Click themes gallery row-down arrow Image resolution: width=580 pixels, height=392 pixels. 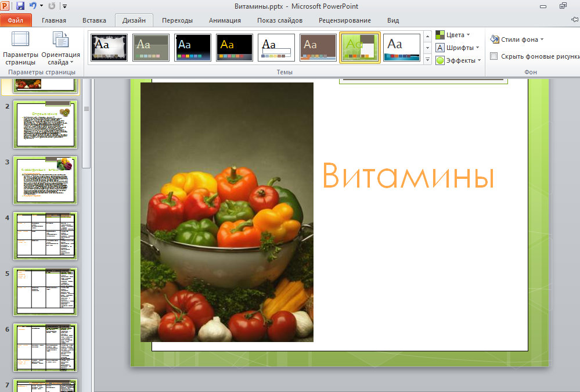tap(428, 48)
